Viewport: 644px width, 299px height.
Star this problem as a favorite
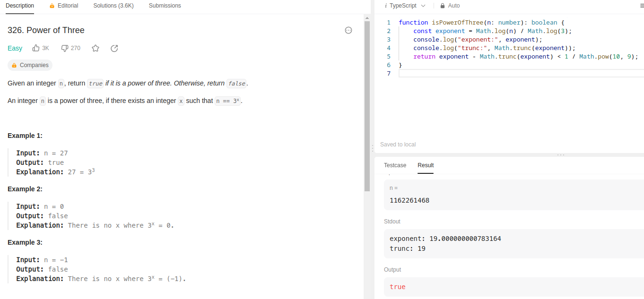click(x=96, y=48)
